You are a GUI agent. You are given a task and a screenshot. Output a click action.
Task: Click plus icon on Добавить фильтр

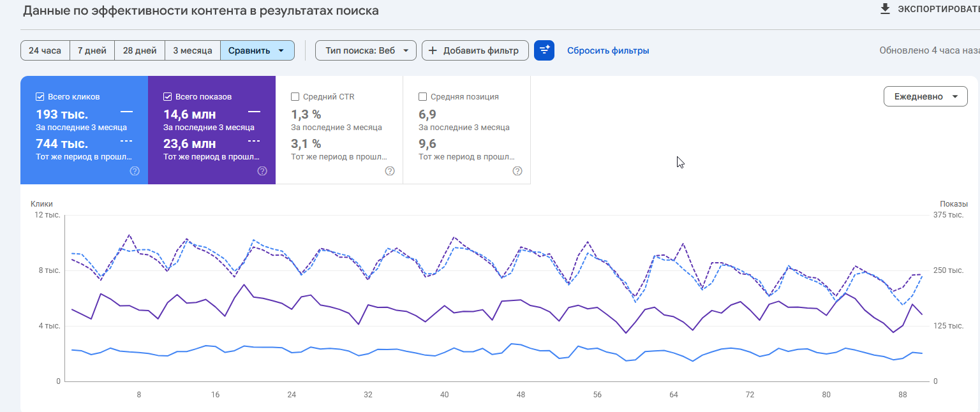(433, 50)
